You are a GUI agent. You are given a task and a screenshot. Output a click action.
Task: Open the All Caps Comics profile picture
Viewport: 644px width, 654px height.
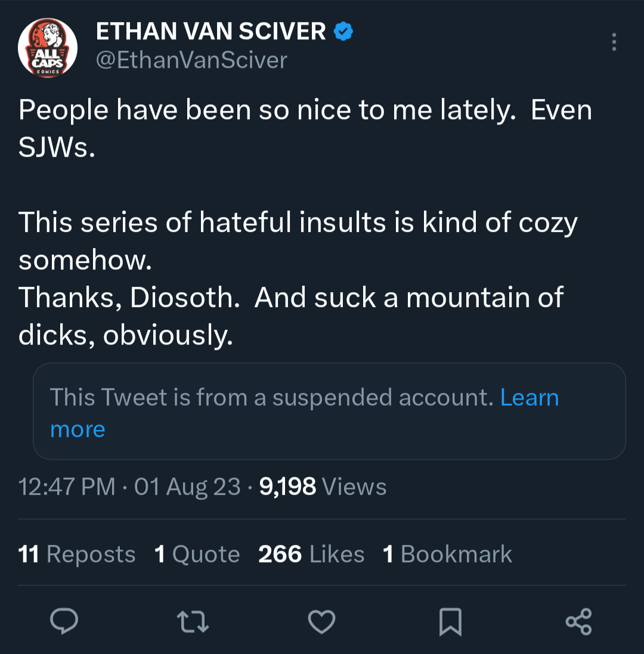point(48,48)
